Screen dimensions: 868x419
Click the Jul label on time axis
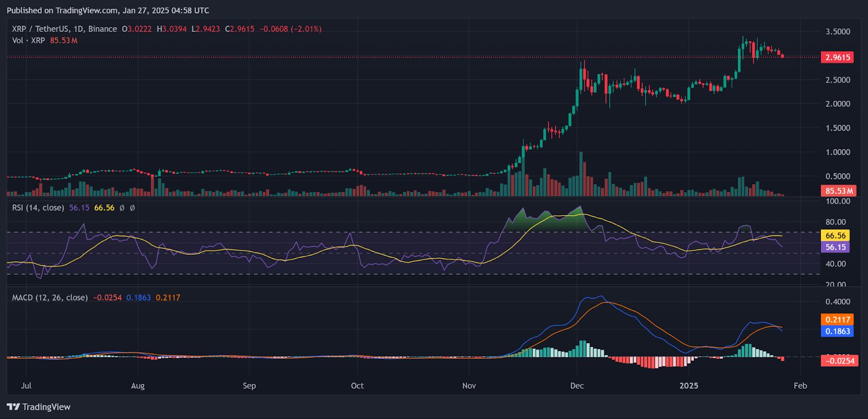point(26,385)
